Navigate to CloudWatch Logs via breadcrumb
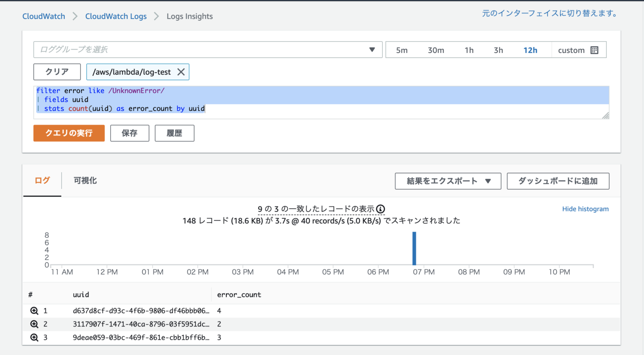This screenshot has height=355, width=644. point(116,16)
